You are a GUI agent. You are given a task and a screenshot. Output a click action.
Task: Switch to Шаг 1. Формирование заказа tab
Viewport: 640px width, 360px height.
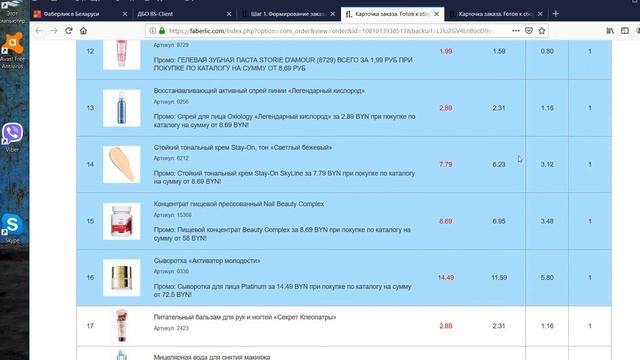[x=288, y=14]
